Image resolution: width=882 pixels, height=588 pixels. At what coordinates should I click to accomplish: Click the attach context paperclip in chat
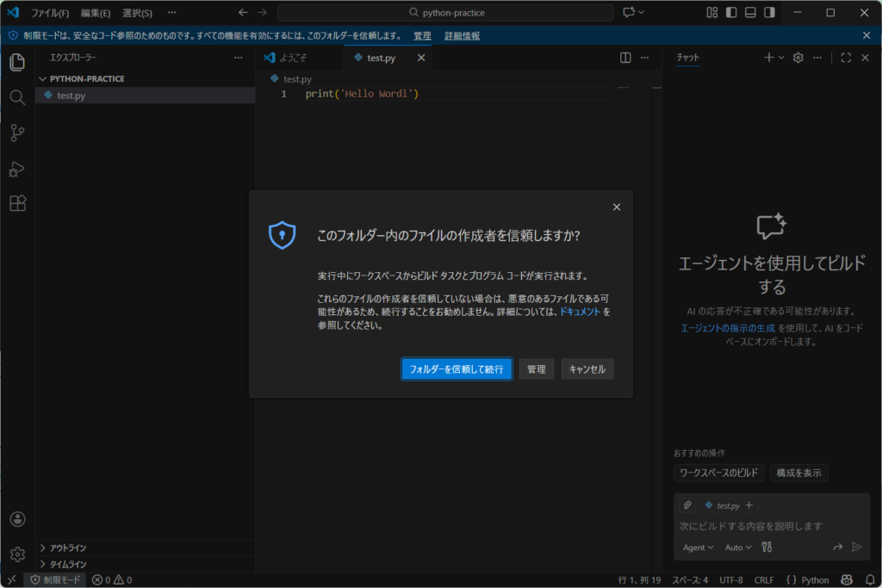tap(687, 505)
